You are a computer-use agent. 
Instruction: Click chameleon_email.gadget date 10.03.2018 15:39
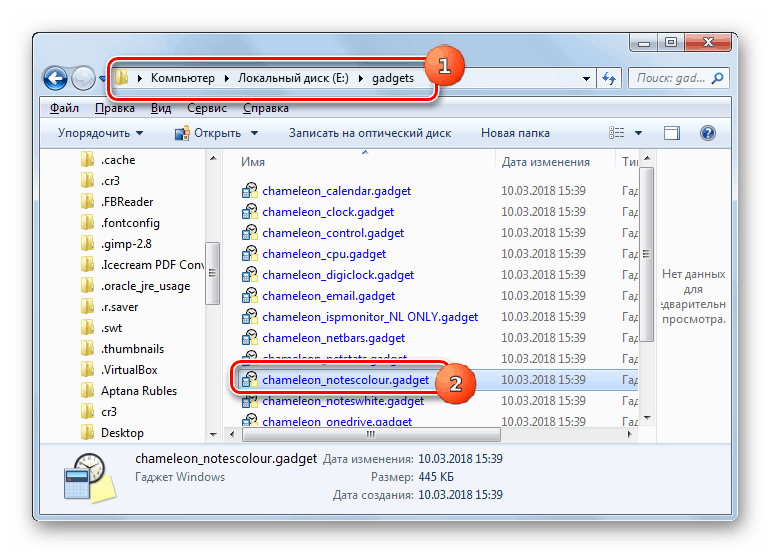point(543,296)
